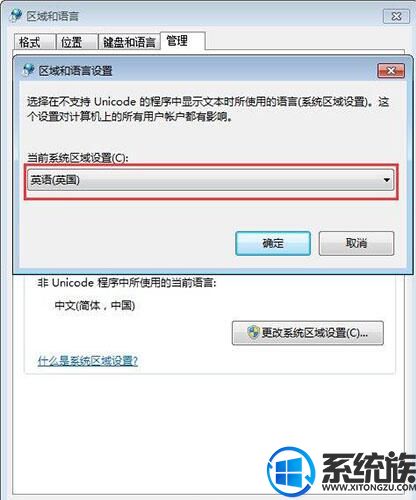Open the 英语(英国) locale dropdown arrow
The height and width of the screenshot is (500, 416).
pyautogui.click(x=387, y=180)
